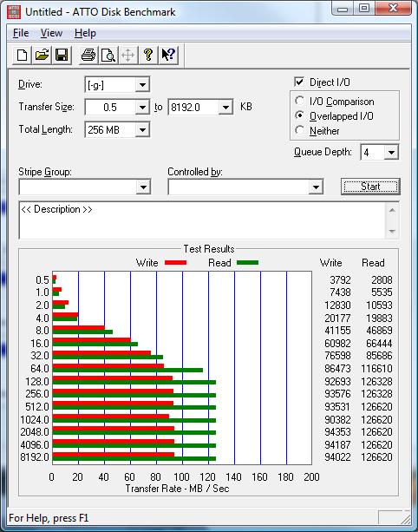Open the File menu

point(21,33)
